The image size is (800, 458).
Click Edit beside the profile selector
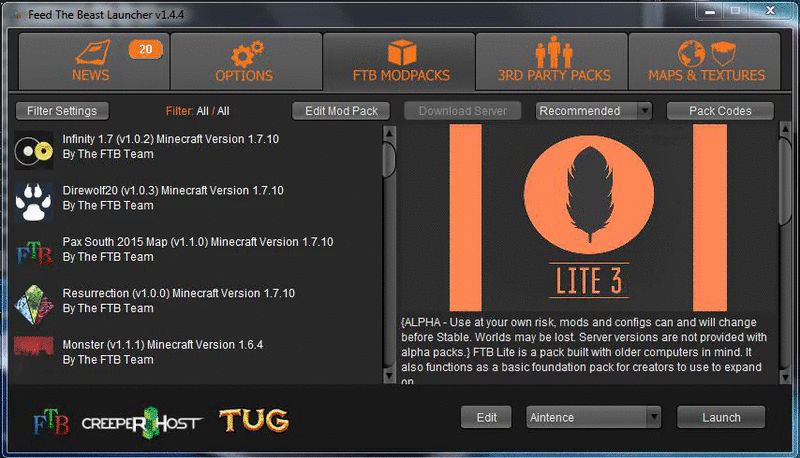pos(486,417)
